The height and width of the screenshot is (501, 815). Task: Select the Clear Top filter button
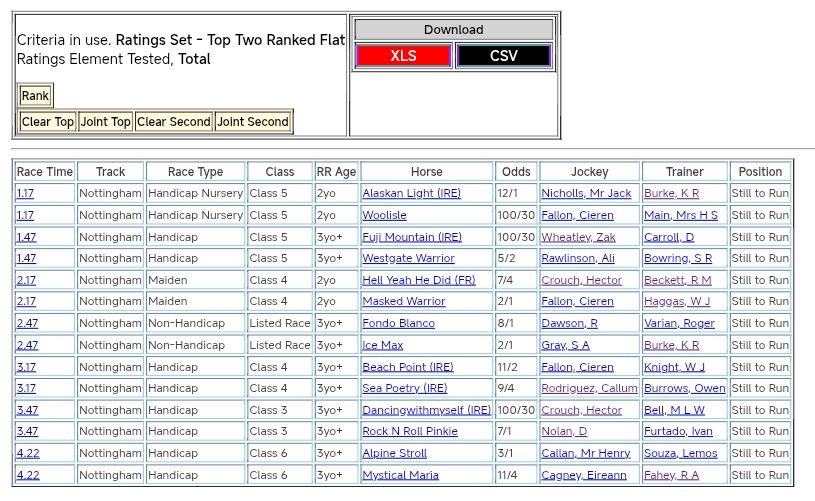(48, 122)
